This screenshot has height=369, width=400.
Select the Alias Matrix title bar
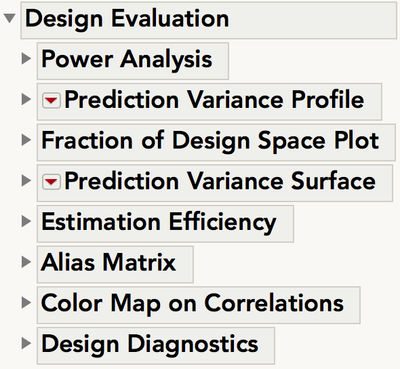click(x=115, y=264)
